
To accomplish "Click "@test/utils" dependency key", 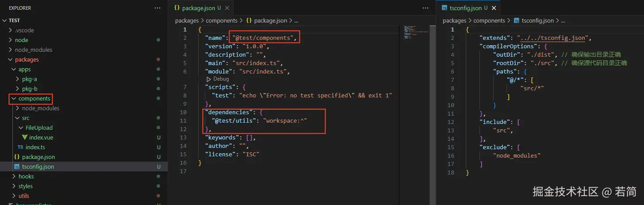I will [x=234, y=120].
